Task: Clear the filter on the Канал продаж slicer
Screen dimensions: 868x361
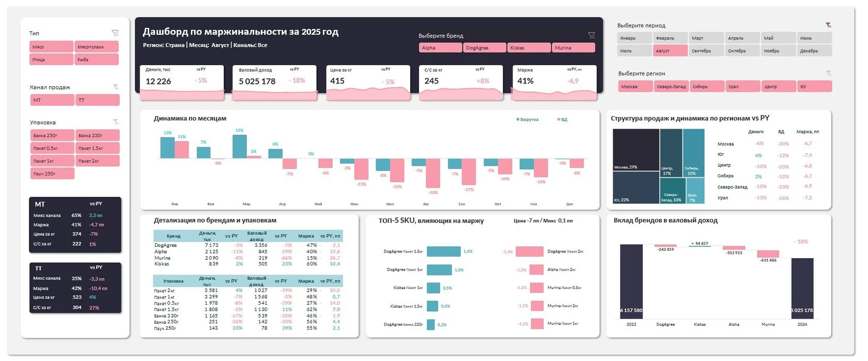Action: (x=116, y=87)
